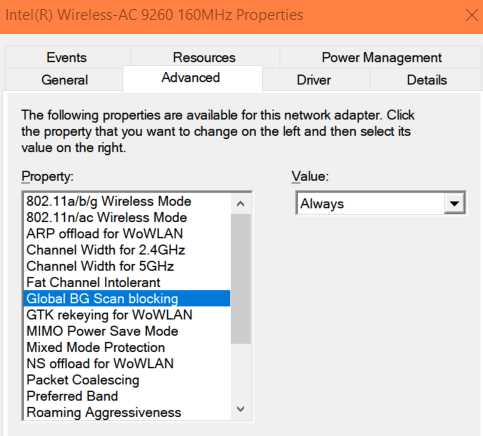Select Preferred Band property
Viewport: 483px width, 436px height.
127,396
